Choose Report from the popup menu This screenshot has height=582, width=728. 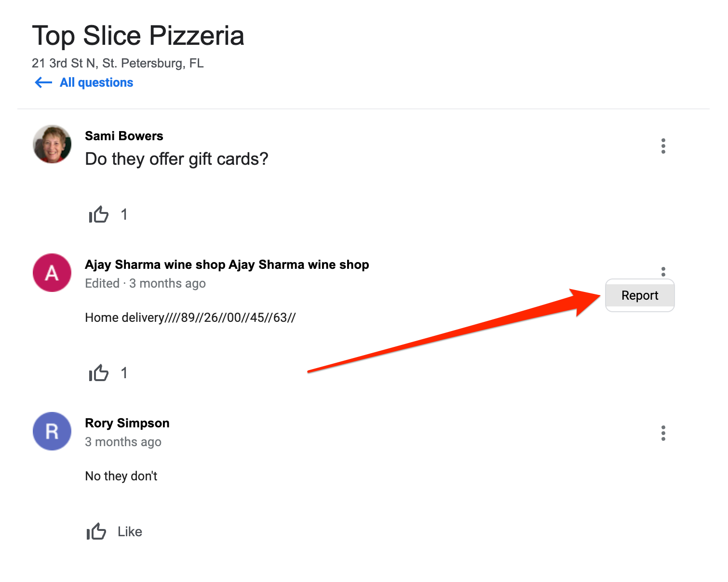point(640,295)
